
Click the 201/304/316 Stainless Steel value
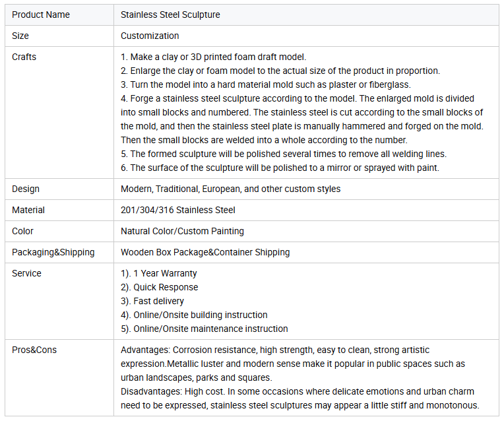coord(178,210)
